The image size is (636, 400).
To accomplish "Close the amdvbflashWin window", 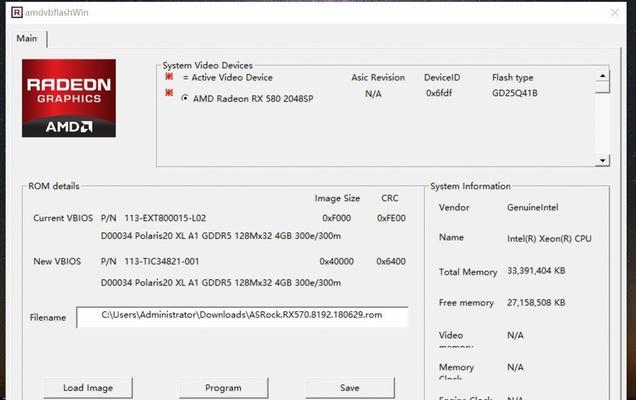I will 615,13.
